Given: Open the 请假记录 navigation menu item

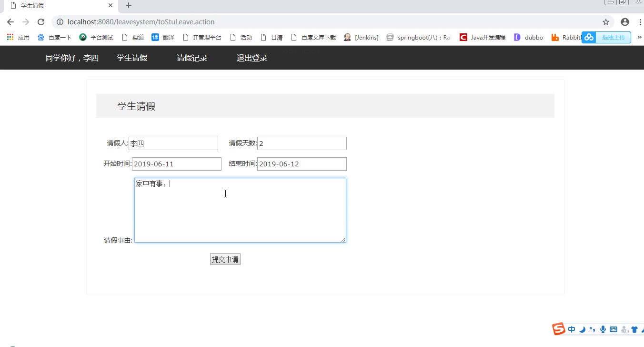Looking at the screenshot, I should [x=192, y=58].
